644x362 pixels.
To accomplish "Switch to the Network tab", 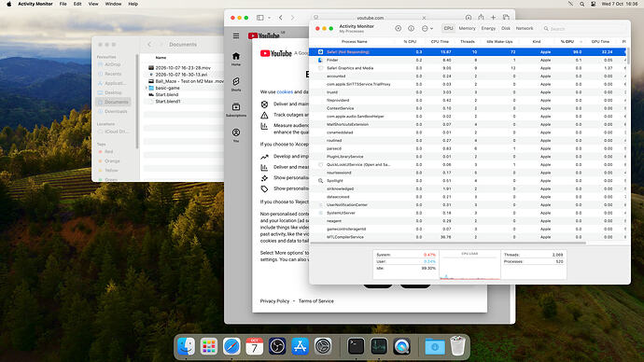I will click(525, 28).
